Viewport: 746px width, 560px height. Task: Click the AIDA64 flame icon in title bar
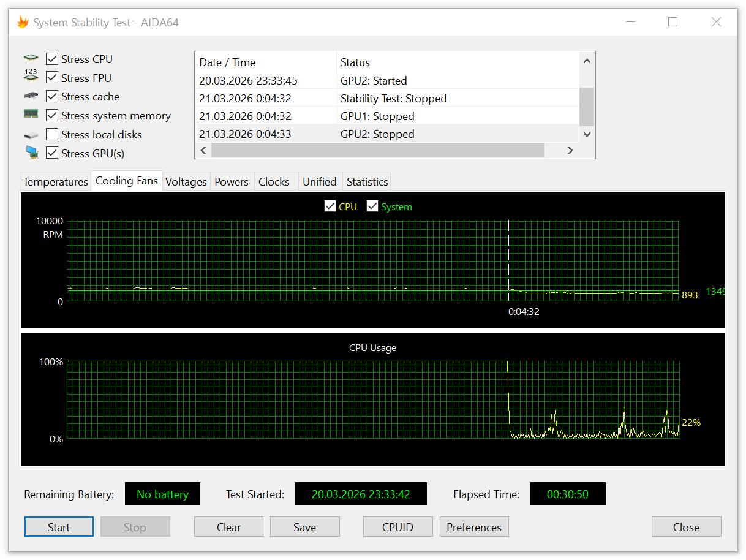[23, 23]
